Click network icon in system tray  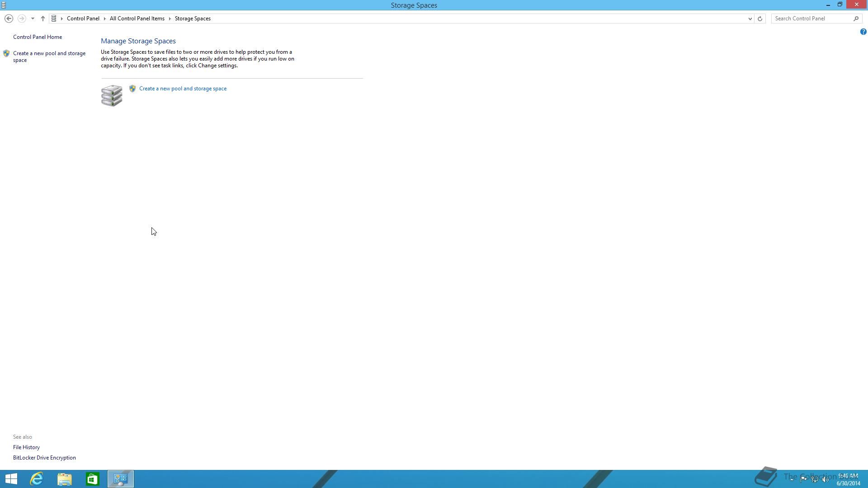click(x=815, y=479)
